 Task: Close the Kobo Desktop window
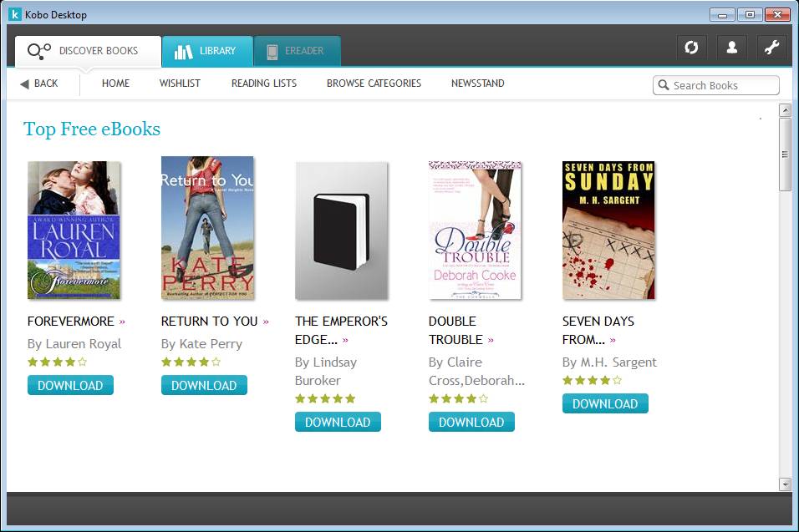click(x=777, y=15)
